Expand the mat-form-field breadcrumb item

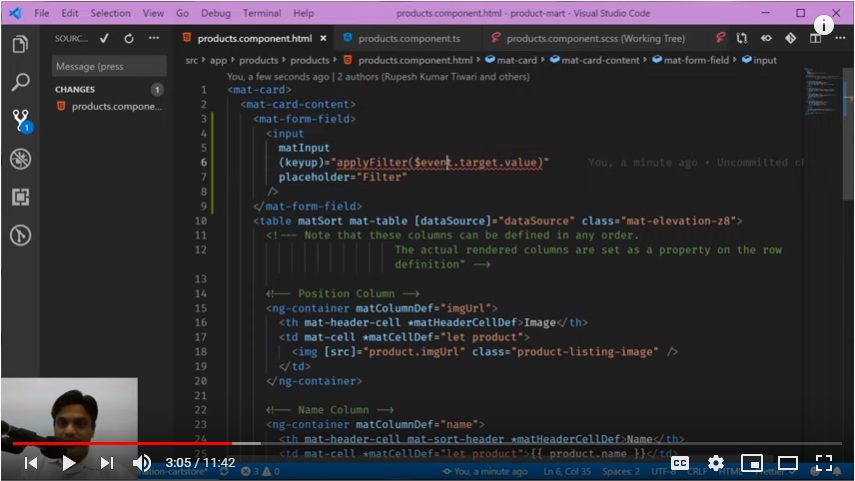click(691, 60)
